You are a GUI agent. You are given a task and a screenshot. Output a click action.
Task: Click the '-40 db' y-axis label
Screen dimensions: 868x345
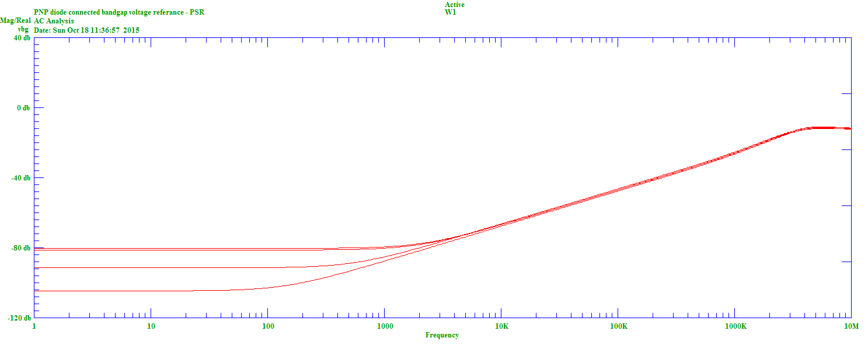tap(21, 178)
